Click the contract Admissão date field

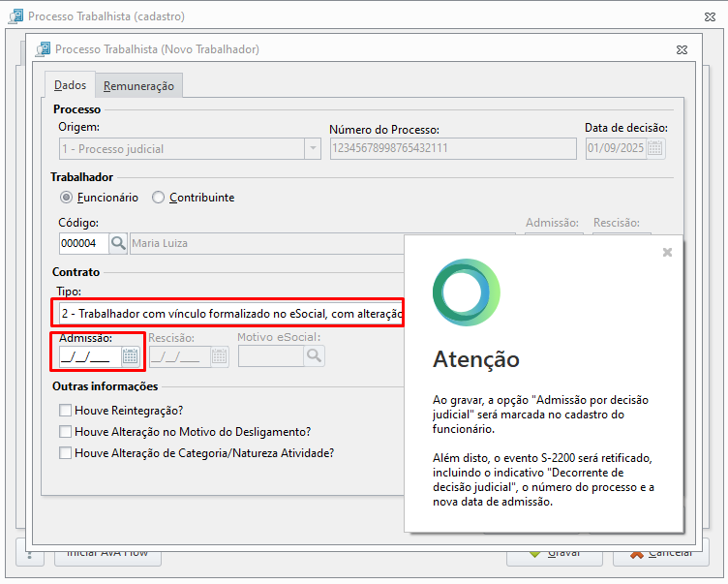coord(91,356)
